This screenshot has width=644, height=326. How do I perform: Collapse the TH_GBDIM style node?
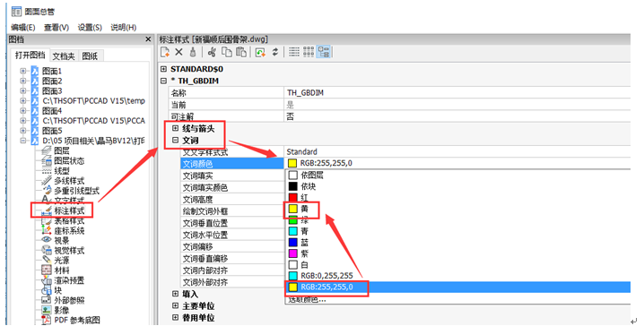163,81
